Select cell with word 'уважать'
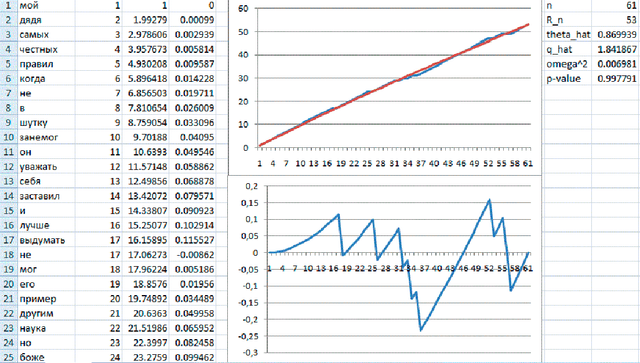 [46, 167]
